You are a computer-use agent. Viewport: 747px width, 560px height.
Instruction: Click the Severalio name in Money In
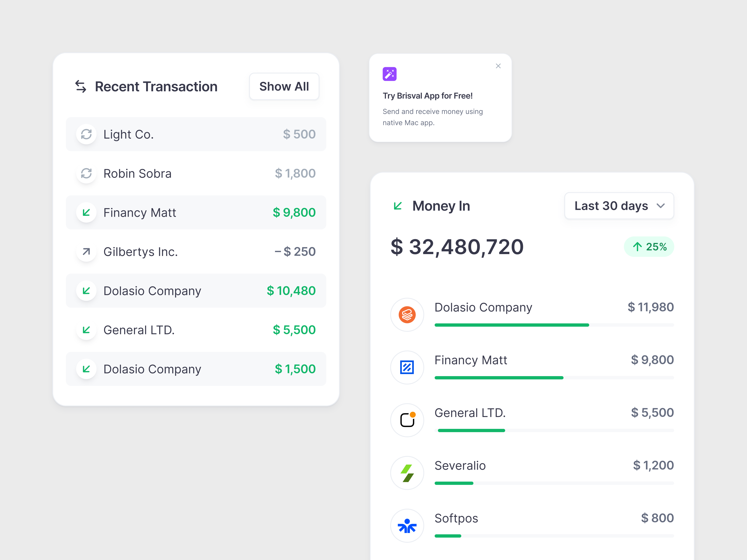[x=460, y=465]
